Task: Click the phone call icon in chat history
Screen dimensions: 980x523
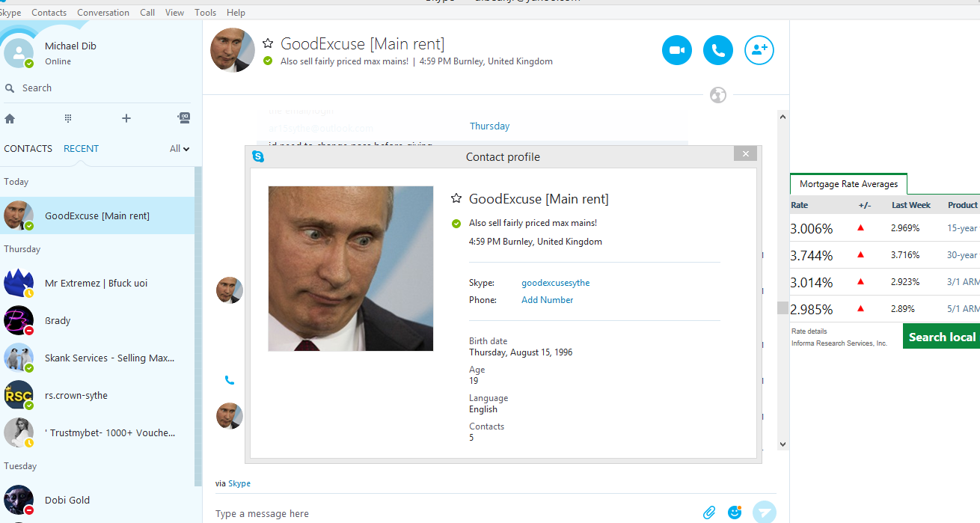Action: point(230,380)
